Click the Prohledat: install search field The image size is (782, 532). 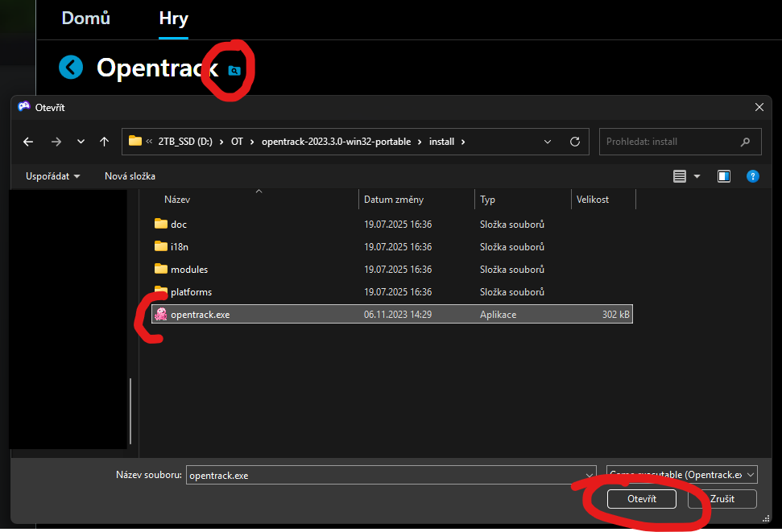coord(681,142)
